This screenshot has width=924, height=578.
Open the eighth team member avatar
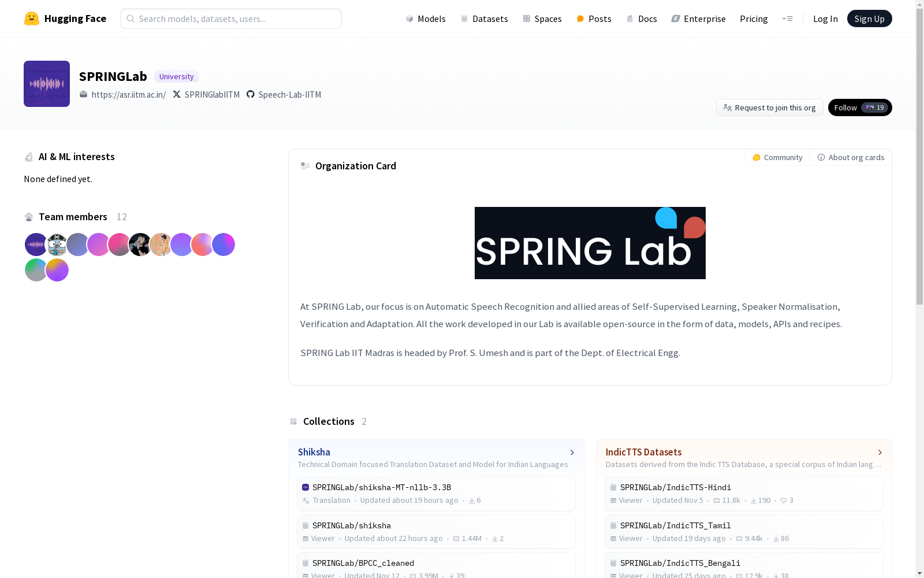click(x=181, y=244)
